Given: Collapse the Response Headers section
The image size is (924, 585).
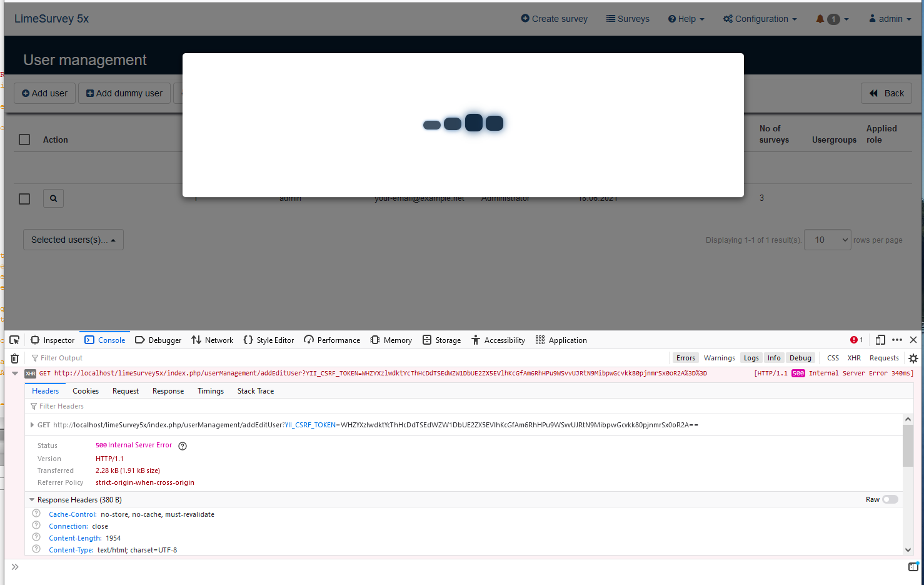Looking at the screenshot, I should click(32, 500).
